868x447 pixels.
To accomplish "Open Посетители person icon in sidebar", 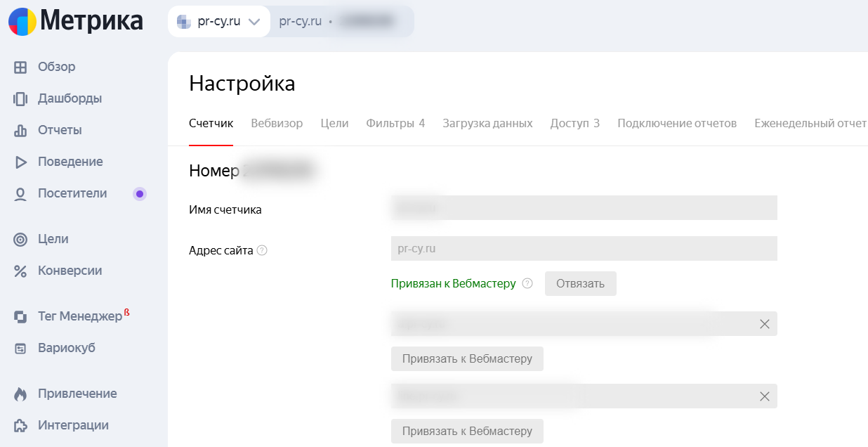I will 20,194.
